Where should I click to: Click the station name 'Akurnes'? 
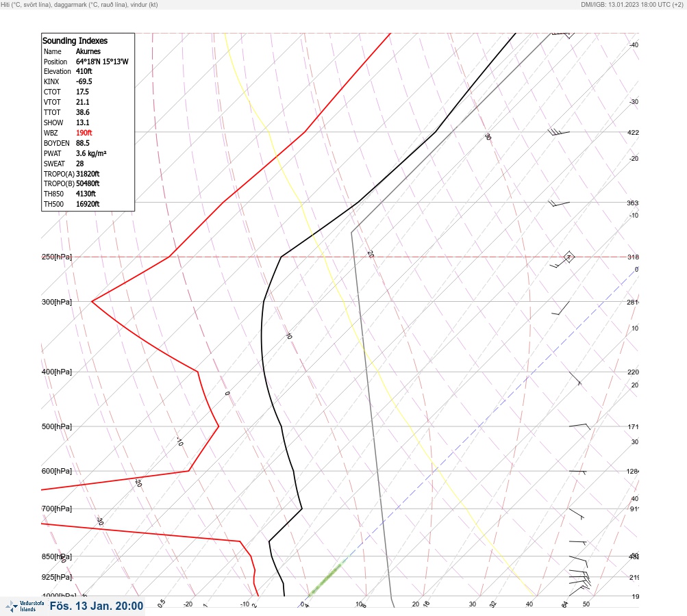[x=88, y=51]
